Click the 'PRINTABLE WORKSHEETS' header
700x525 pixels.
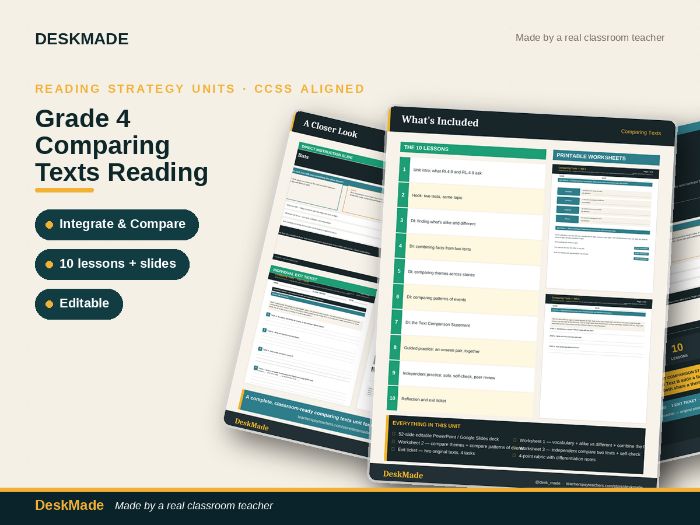pyautogui.click(x=606, y=158)
